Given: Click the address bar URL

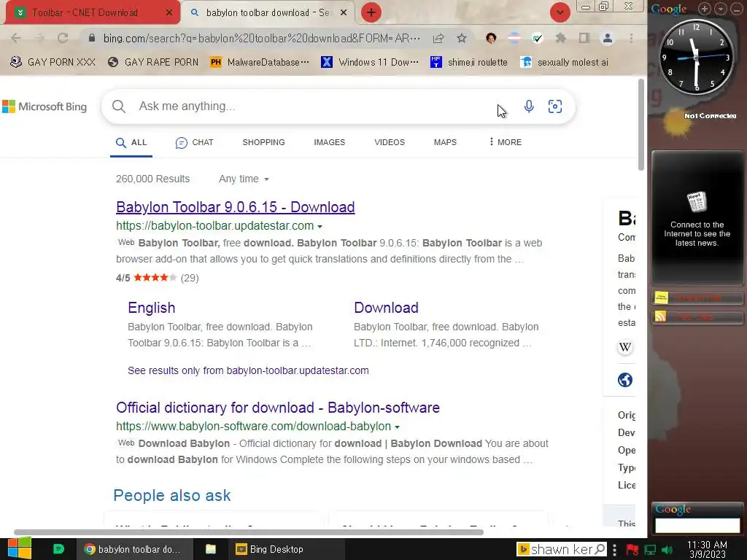Looking at the screenshot, I should [x=262, y=38].
